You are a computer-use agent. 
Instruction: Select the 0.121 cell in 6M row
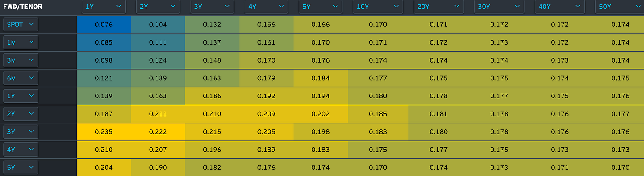[x=103, y=78]
